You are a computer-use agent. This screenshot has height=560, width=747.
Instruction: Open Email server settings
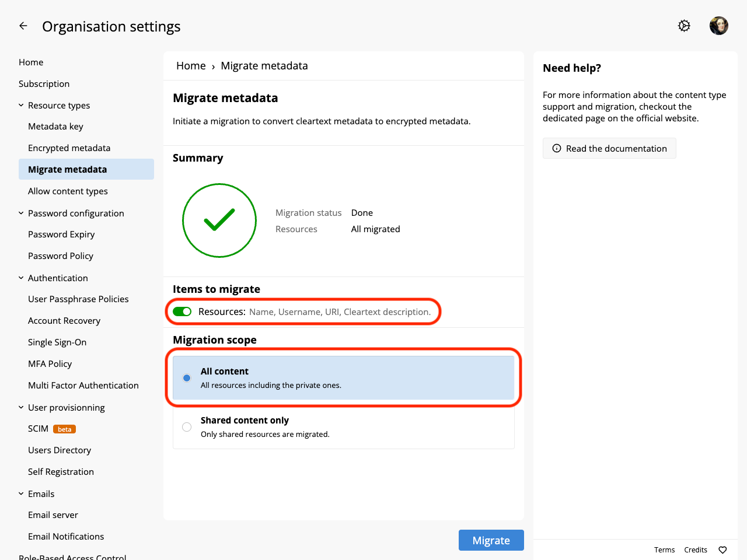pos(53,515)
